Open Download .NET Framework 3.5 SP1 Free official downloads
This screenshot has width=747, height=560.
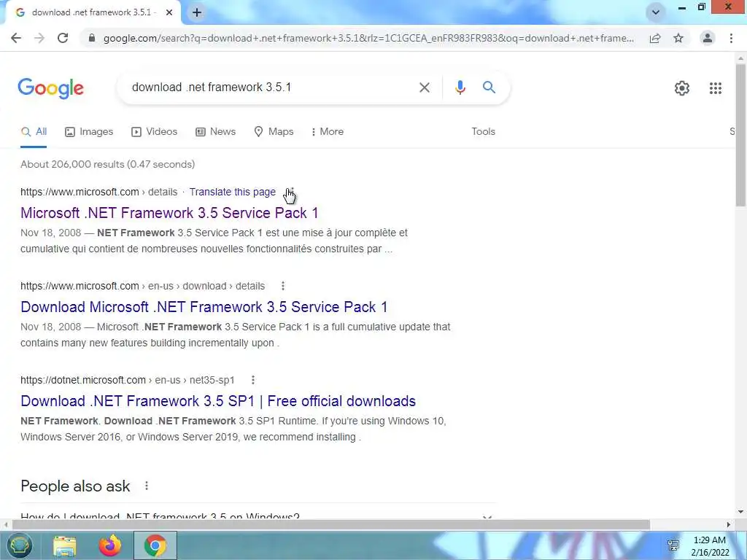[x=218, y=402]
